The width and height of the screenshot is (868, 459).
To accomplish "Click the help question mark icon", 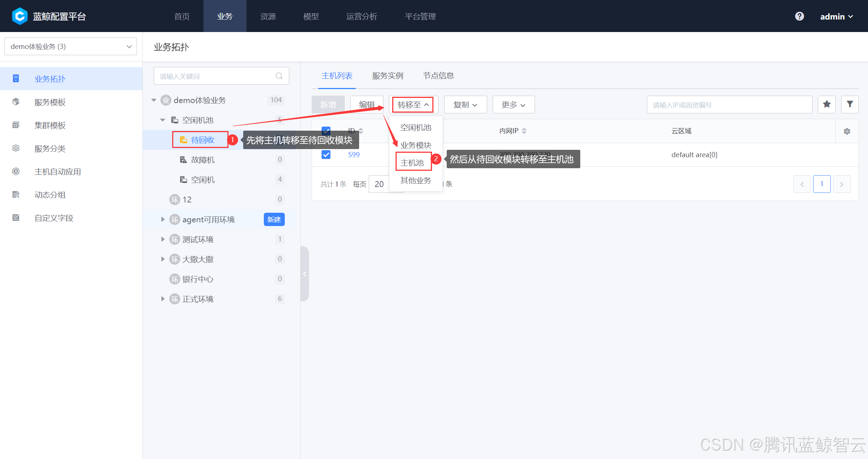I will (799, 16).
